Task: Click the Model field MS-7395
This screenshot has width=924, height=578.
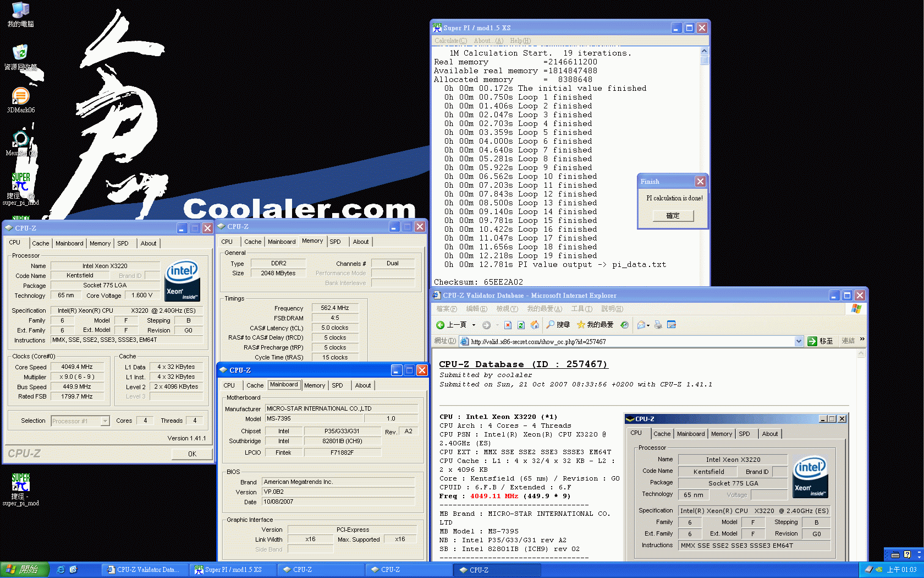Action: coord(315,418)
